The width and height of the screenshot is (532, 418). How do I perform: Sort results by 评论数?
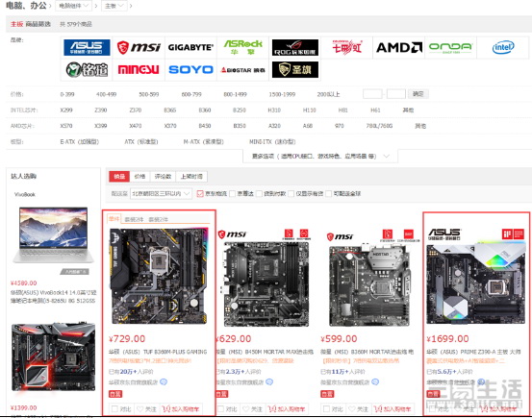(163, 176)
